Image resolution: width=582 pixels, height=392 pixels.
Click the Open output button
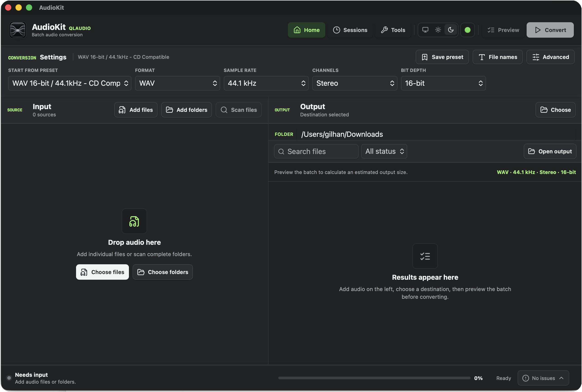click(550, 151)
